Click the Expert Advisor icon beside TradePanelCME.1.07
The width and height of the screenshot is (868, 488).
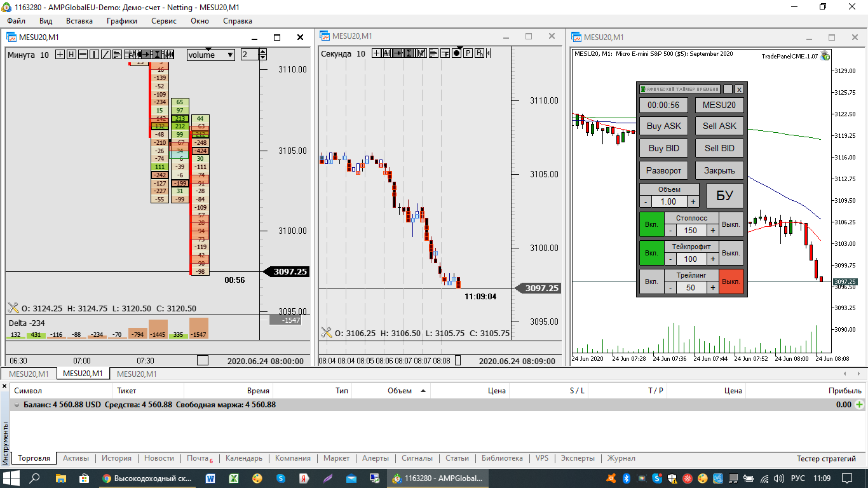tap(825, 56)
